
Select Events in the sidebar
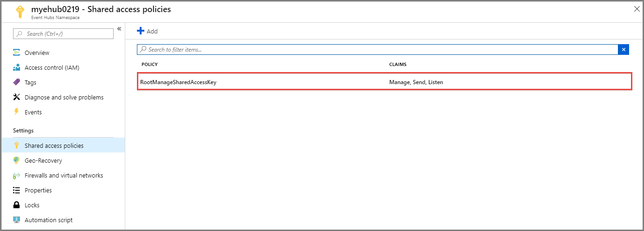click(x=33, y=112)
